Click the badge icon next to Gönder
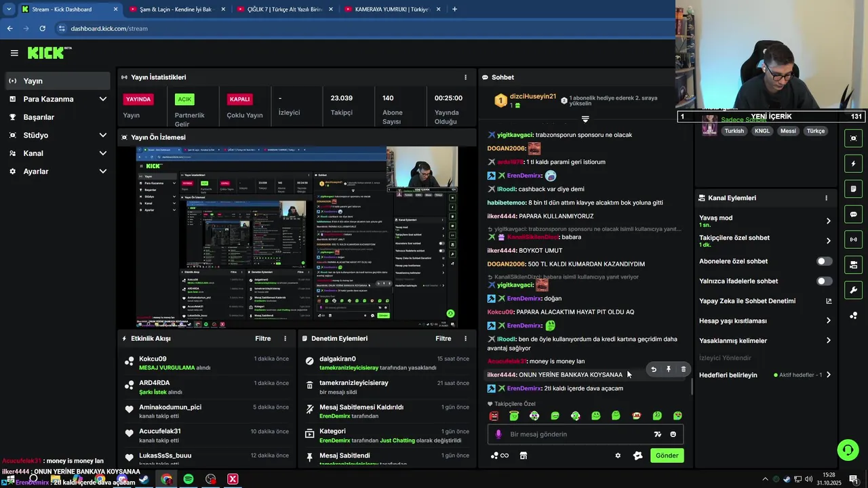Viewport: 868px width, 488px height. click(x=637, y=455)
